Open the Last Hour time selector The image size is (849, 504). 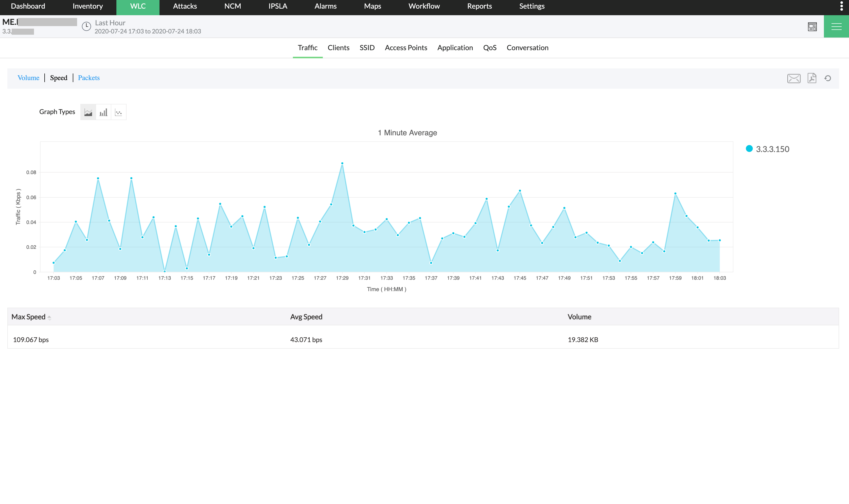[110, 23]
